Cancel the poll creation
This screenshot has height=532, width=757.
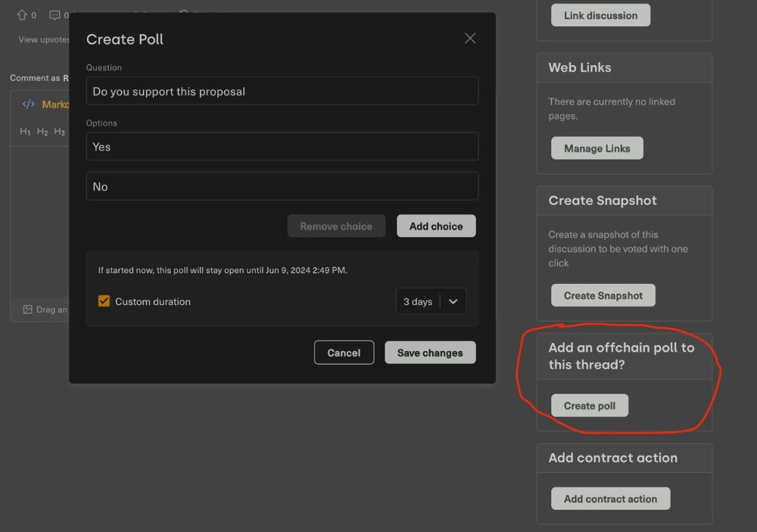point(344,353)
